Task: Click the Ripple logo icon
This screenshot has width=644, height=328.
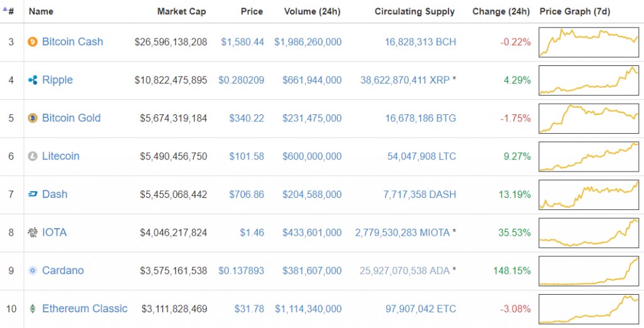Action: tap(33, 80)
